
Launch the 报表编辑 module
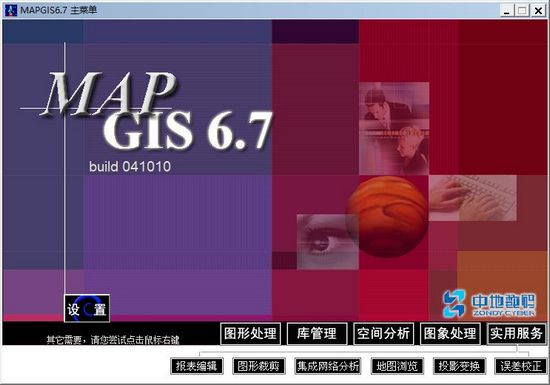(x=197, y=366)
